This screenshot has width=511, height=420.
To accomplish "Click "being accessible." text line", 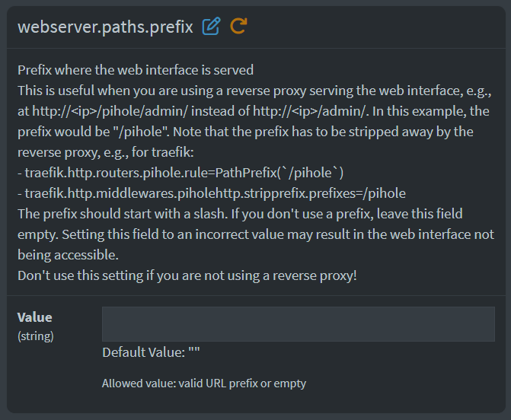I will (x=67, y=255).
